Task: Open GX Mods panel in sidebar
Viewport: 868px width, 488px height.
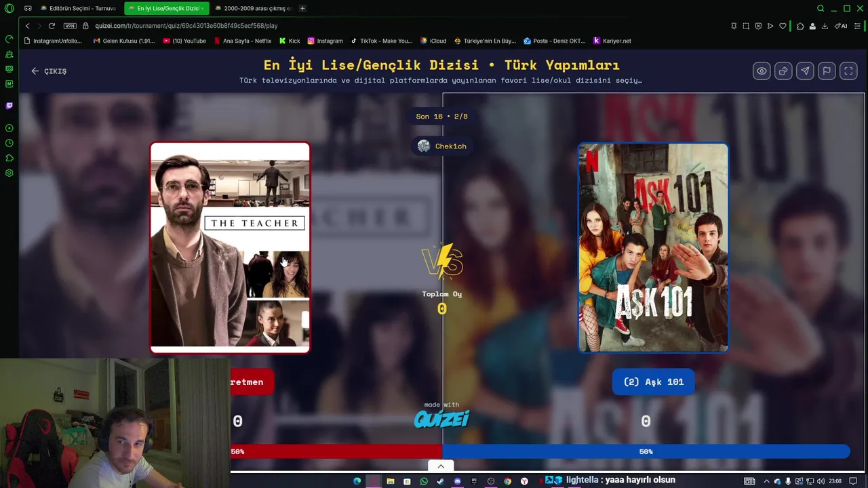Action: (9, 69)
